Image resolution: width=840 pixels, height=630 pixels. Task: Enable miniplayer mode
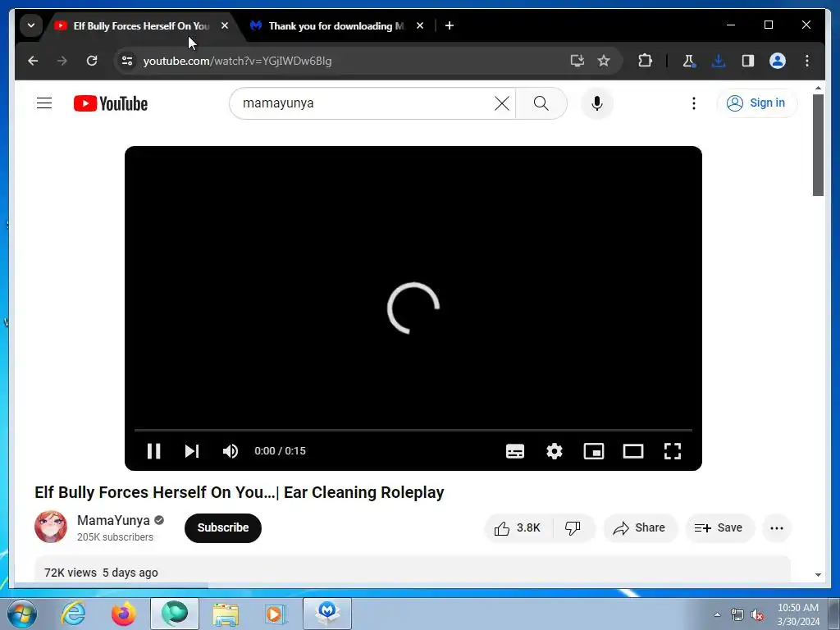(x=594, y=451)
